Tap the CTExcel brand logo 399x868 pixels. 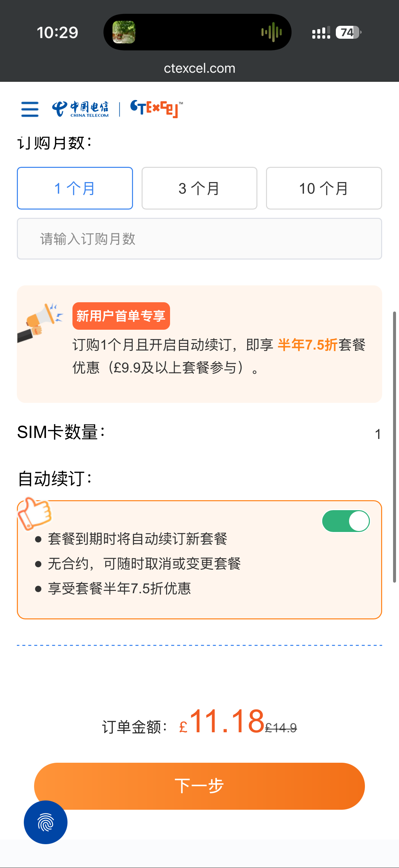[x=156, y=109]
